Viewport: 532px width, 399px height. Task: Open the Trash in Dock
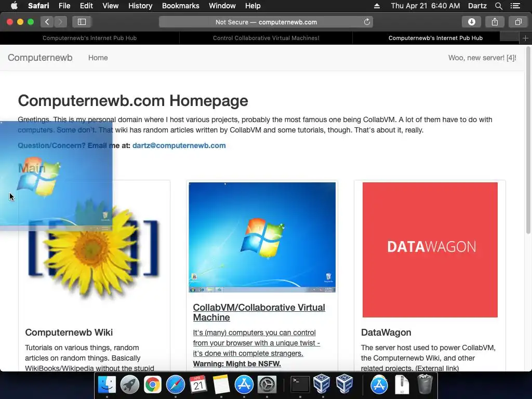coord(425,384)
